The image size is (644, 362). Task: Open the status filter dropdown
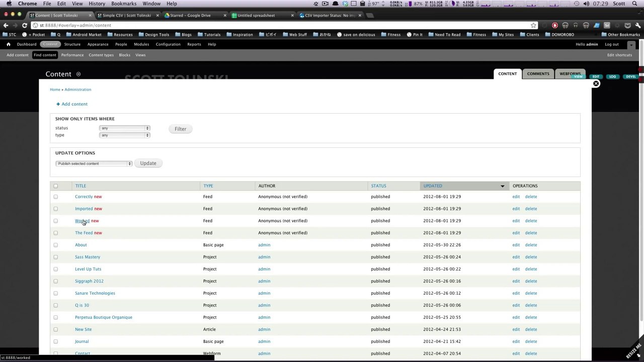125,128
